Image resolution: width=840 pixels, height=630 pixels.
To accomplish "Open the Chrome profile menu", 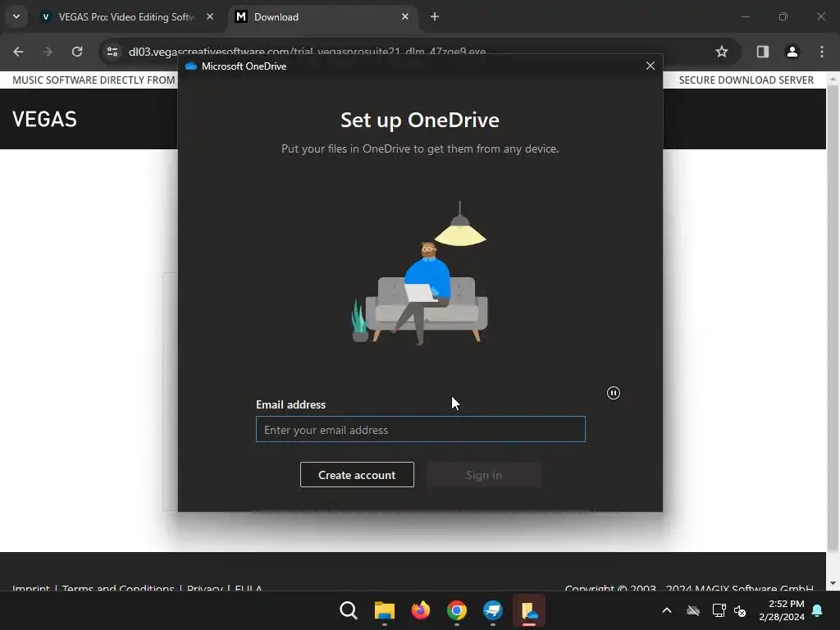I will (x=792, y=52).
